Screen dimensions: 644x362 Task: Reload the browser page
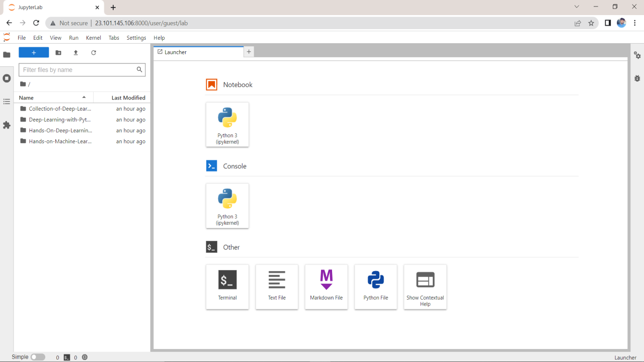pyautogui.click(x=36, y=23)
